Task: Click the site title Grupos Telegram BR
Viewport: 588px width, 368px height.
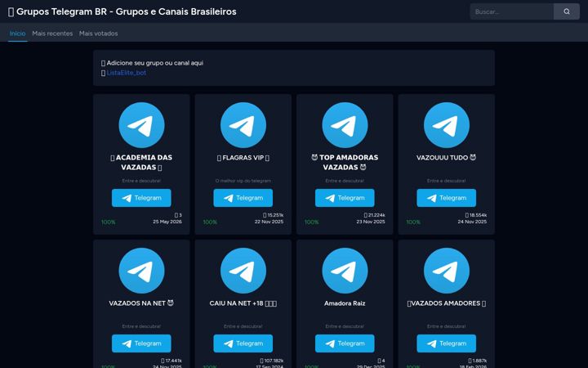Action: [122, 11]
